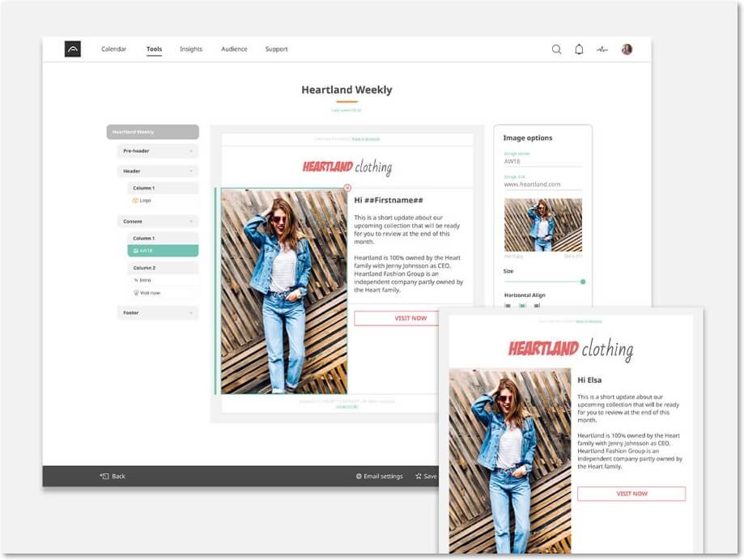Click the Save button

point(426,476)
